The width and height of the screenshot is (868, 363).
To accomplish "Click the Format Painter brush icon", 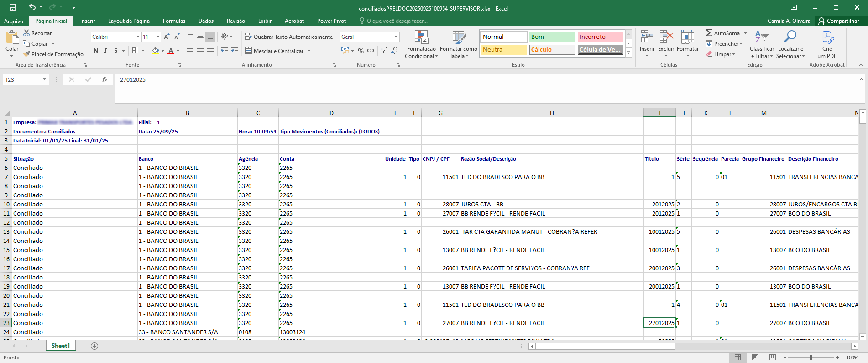I will point(27,54).
